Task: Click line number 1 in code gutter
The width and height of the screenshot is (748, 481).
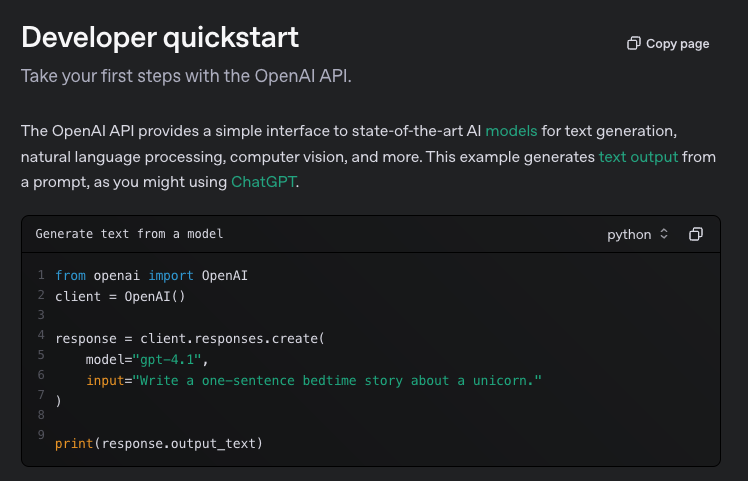Action: click(x=41, y=275)
